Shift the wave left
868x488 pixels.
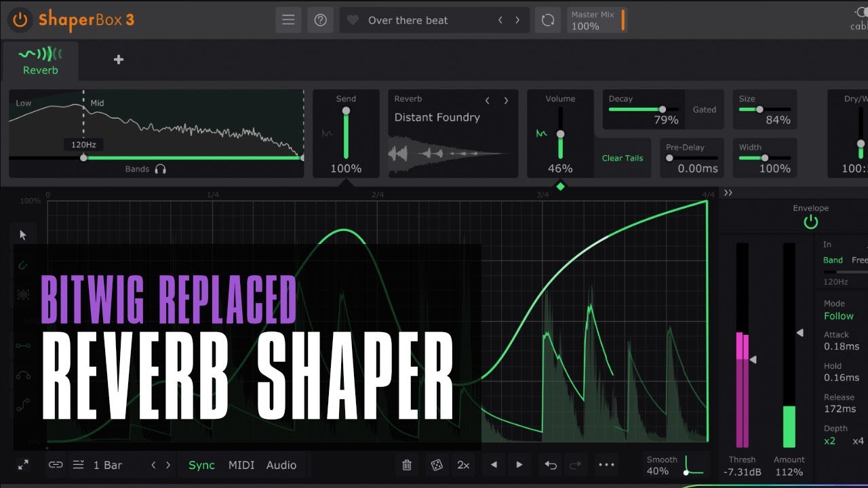pyautogui.click(x=494, y=465)
